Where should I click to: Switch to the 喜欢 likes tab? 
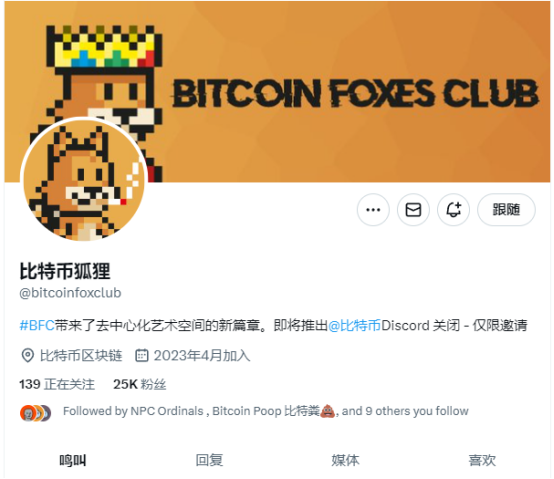482,460
